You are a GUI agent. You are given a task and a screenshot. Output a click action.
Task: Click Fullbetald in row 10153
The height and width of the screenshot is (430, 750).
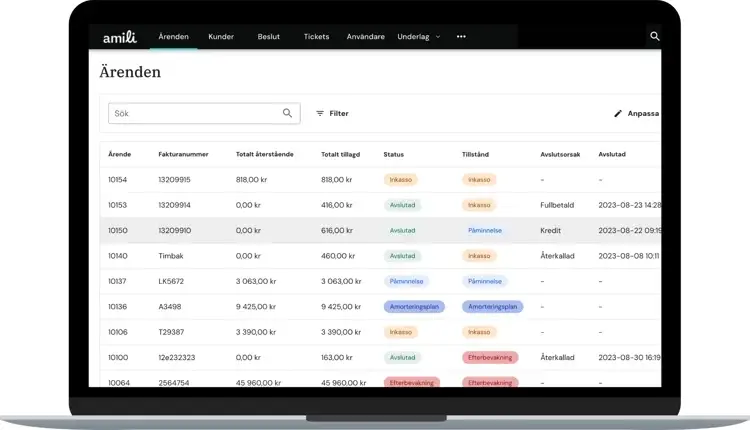pyautogui.click(x=557, y=205)
